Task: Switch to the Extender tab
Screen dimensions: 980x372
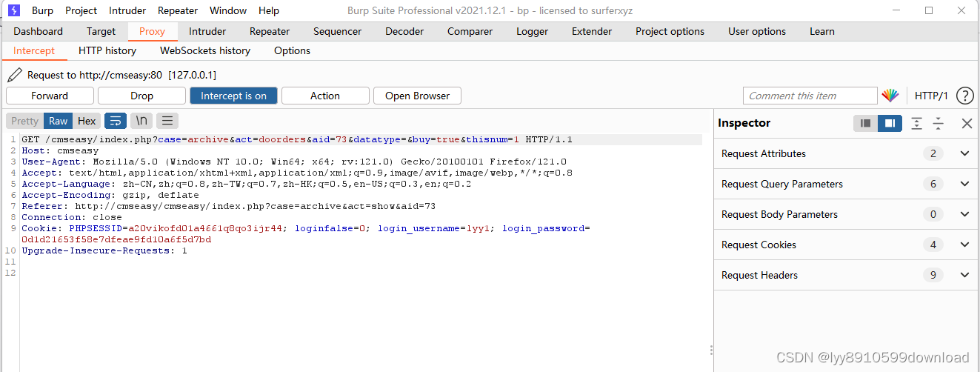Action: point(592,31)
